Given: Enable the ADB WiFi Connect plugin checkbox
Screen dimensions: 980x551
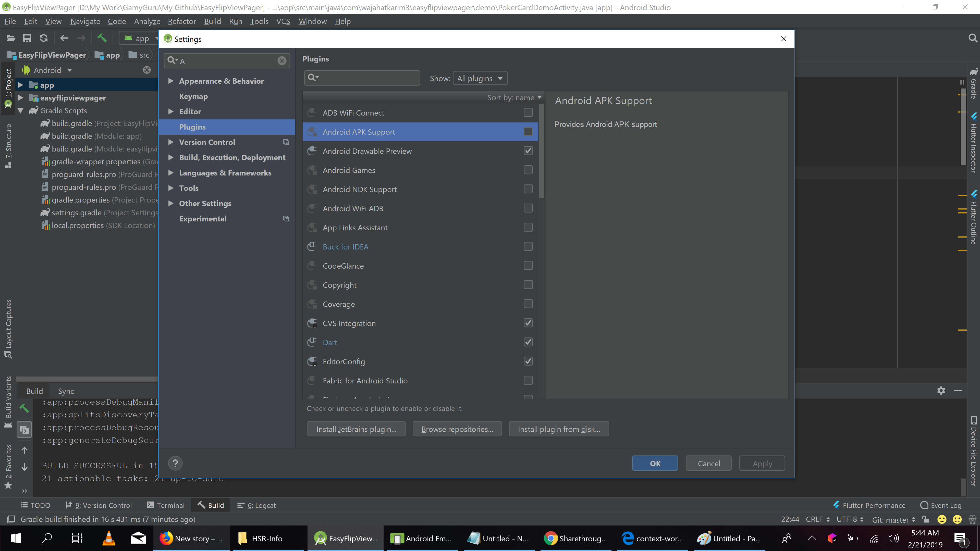Looking at the screenshot, I should 528,112.
